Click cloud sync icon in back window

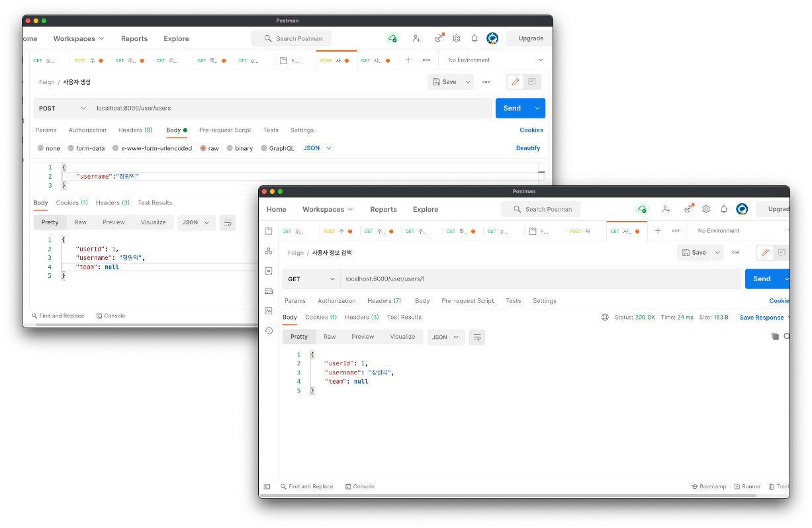pyautogui.click(x=392, y=38)
